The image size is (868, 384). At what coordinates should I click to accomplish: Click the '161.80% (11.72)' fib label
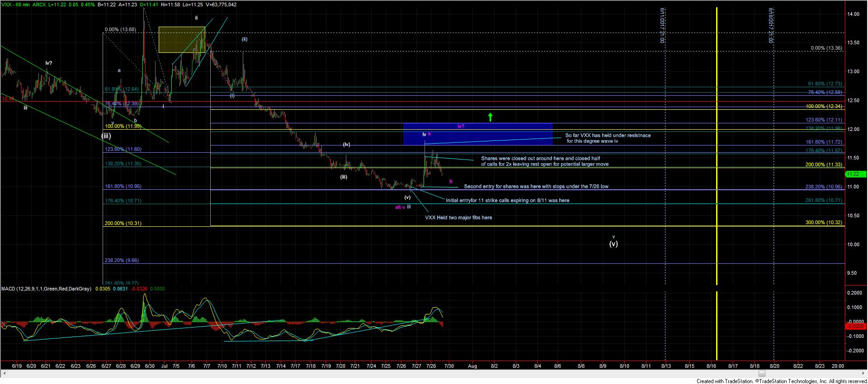tap(824, 142)
